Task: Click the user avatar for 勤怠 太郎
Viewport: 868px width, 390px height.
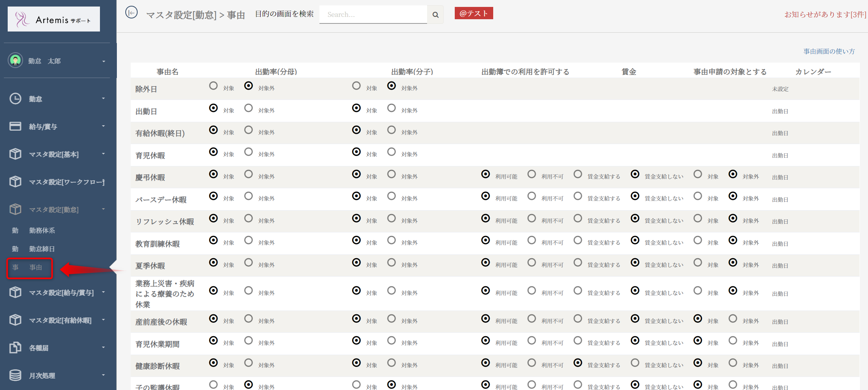Action: click(15, 61)
